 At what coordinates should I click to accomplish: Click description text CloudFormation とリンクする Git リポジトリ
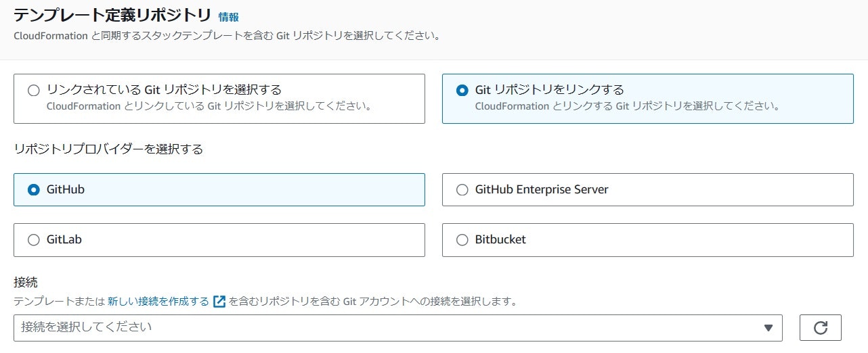pos(627,106)
